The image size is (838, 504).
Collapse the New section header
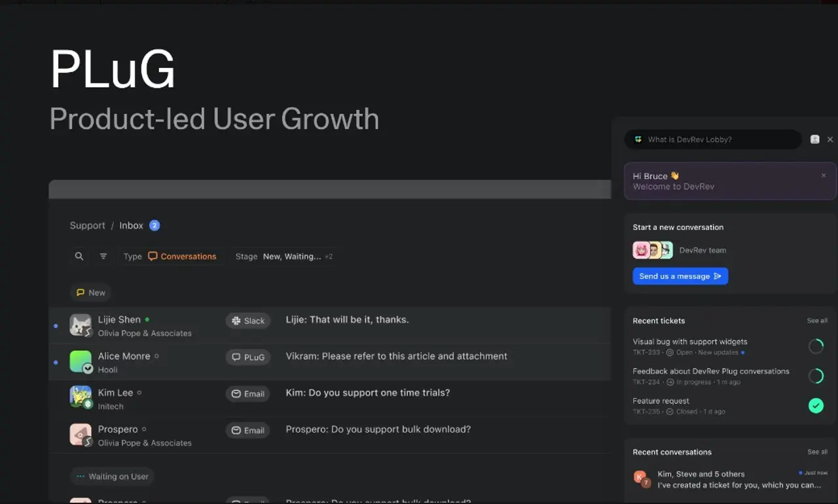90,293
